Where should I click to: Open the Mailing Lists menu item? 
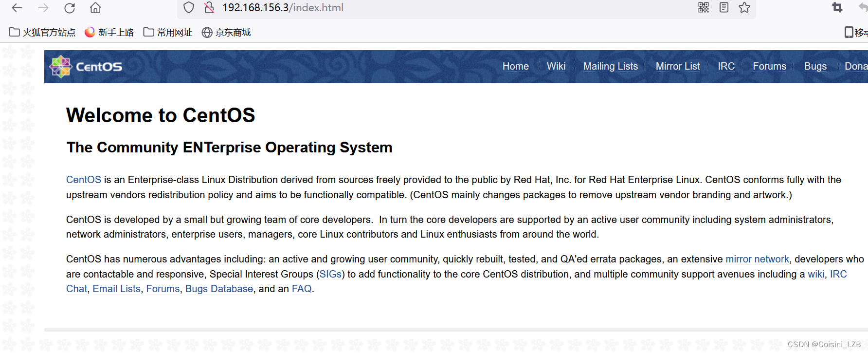610,66
